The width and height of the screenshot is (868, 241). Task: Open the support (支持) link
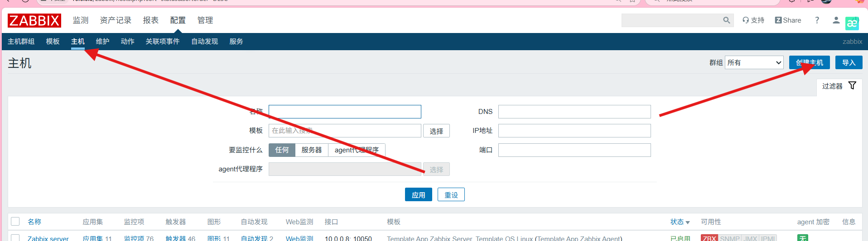(753, 20)
